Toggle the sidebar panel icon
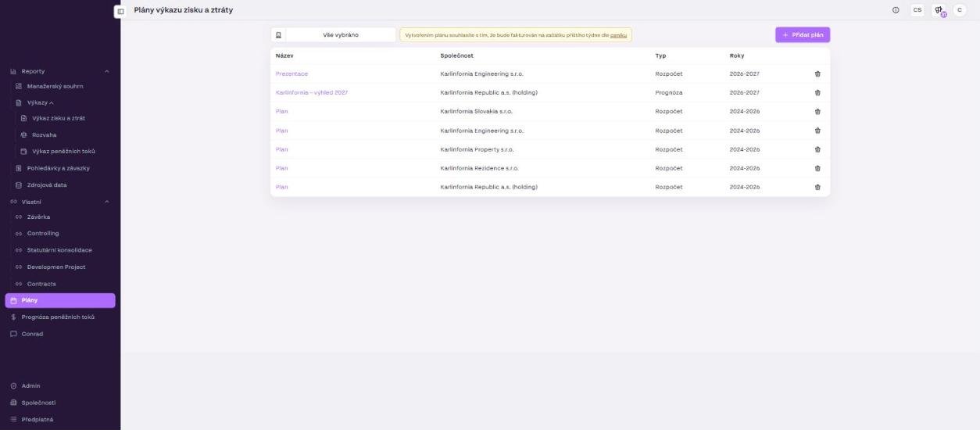This screenshot has width=980, height=430. (x=120, y=11)
